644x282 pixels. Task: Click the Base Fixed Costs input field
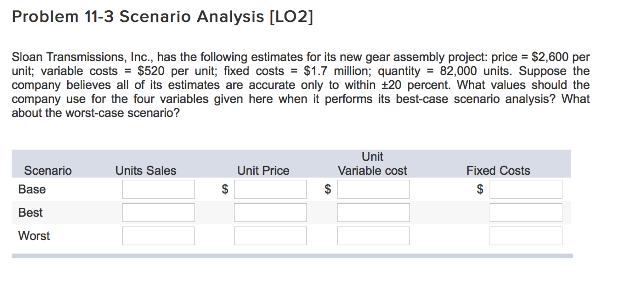525,189
